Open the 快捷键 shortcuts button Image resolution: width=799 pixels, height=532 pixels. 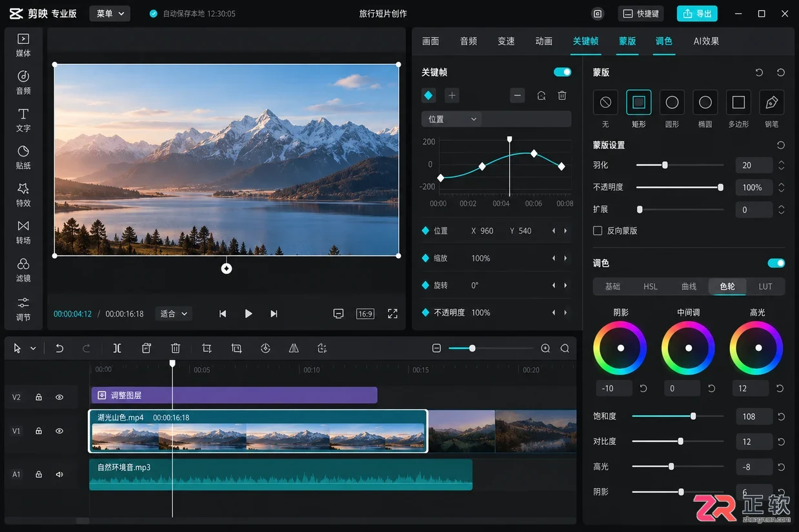point(640,14)
